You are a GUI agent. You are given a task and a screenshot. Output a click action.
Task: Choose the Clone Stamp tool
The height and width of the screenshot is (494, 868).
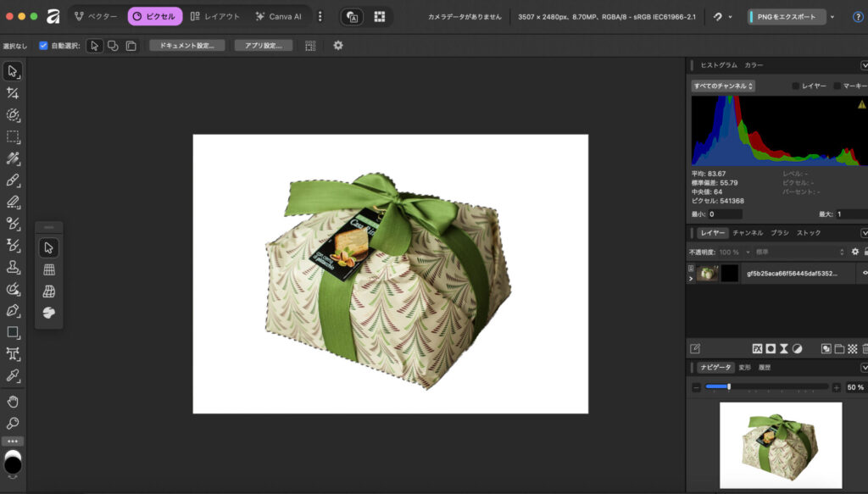[x=13, y=267]
